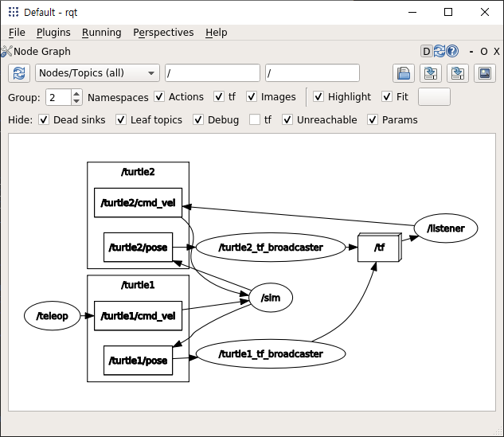This screenshot has height=437, width=504.
Task: Toggle the Hide Debug checkbox
Action: [x=198, y=120]
